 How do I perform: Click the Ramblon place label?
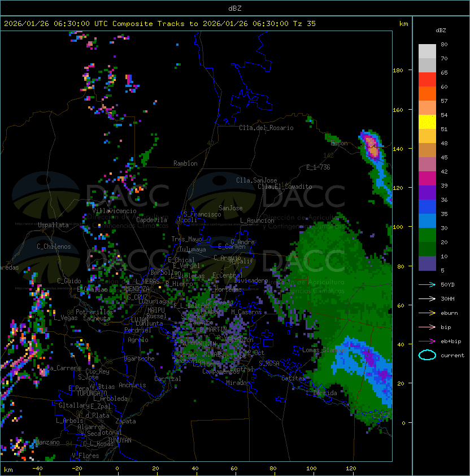coord(185,163)
